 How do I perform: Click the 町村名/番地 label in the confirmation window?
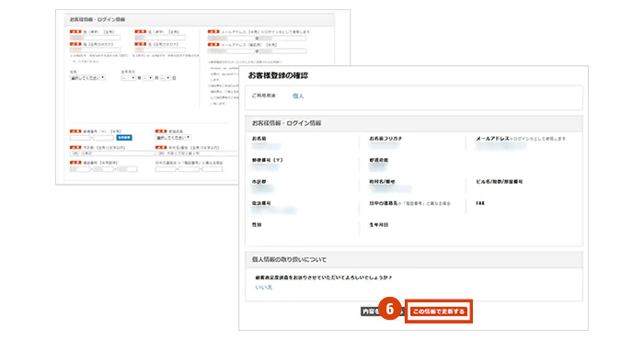[382, 182]
